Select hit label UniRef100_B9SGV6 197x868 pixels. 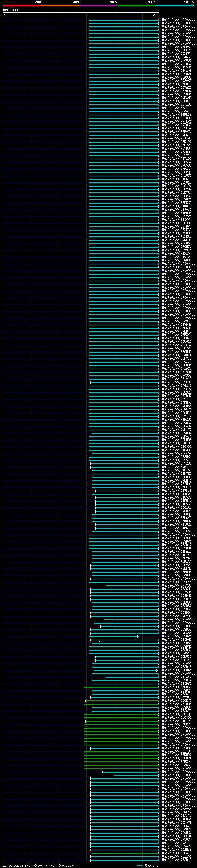click(x=177, y=636)
